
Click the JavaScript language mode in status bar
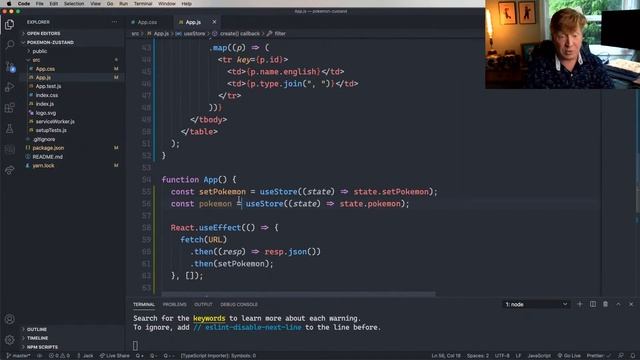click(539, 356)
